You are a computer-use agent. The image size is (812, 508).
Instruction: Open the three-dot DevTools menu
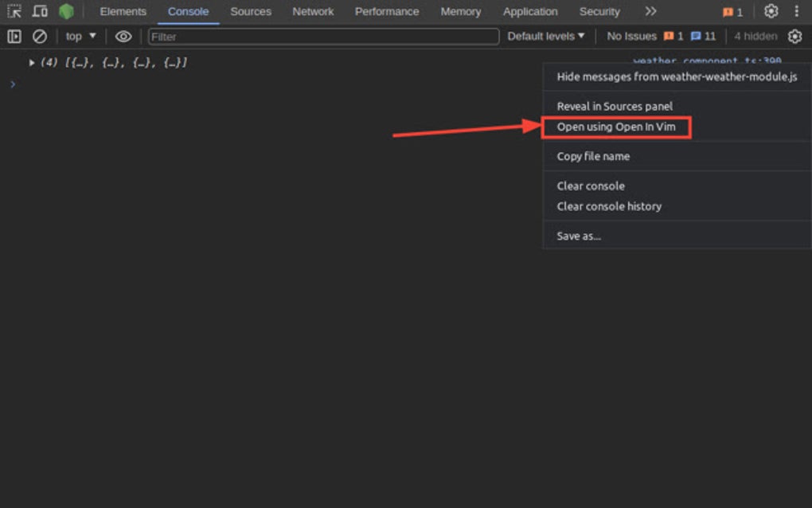tap(796, 11)
